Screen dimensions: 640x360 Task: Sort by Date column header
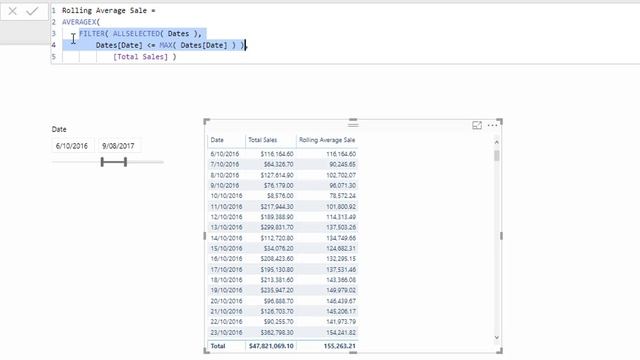(x=217, y=140)
